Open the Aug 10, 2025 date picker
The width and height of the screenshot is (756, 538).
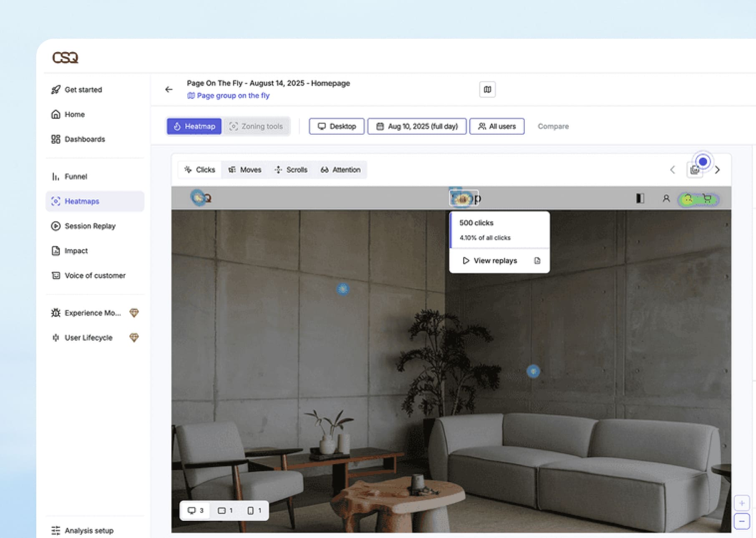coord(417,126)
